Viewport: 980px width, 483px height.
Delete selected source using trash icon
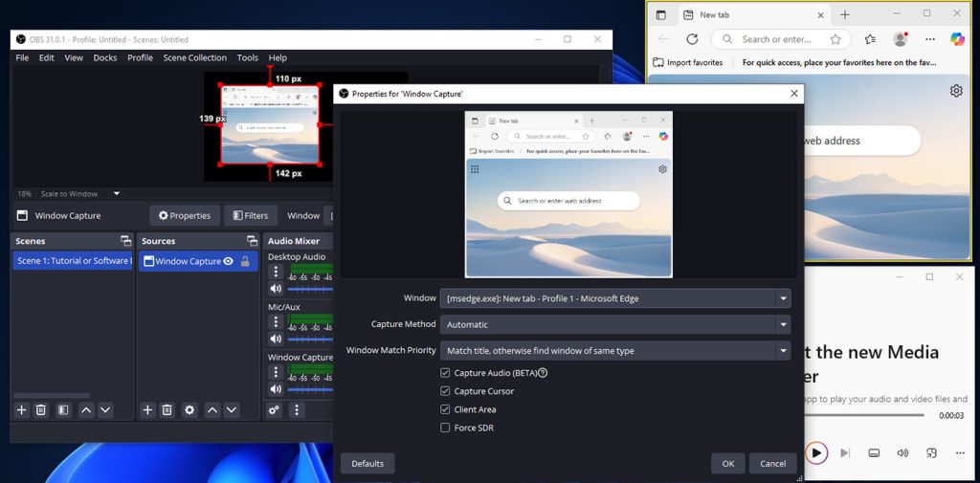pos(167,410)
